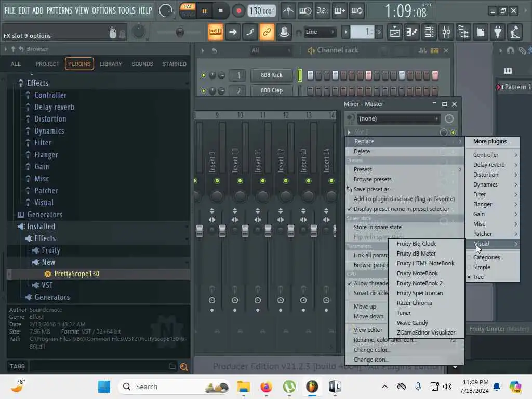
Task: Switch to the LIBRARY browser tab
Action: coord(111,64)
